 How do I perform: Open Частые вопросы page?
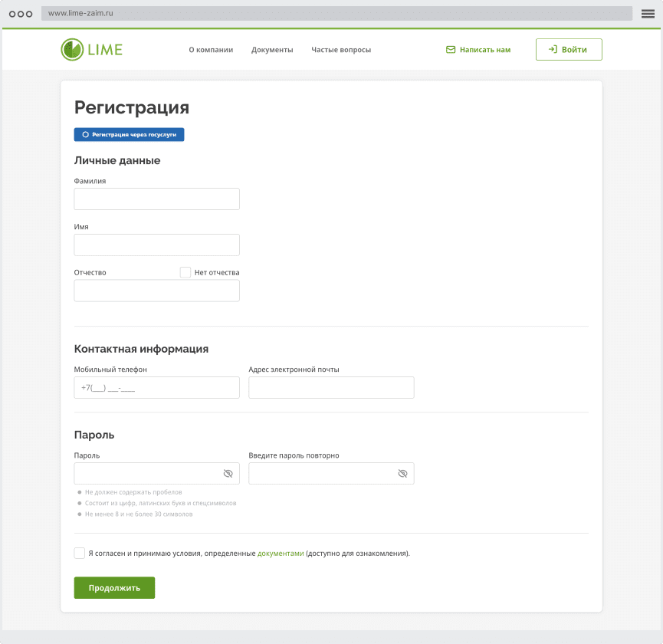(x=341, y=50)
